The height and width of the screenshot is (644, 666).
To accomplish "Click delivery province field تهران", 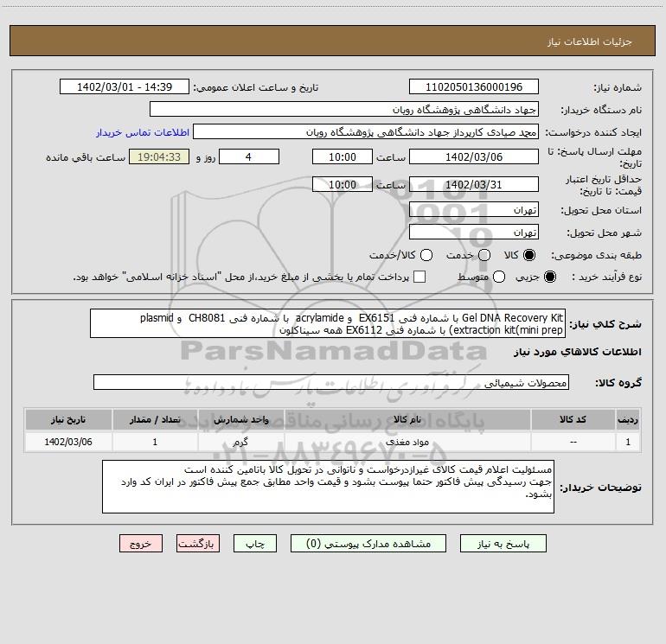I will (x=474, y=209).
